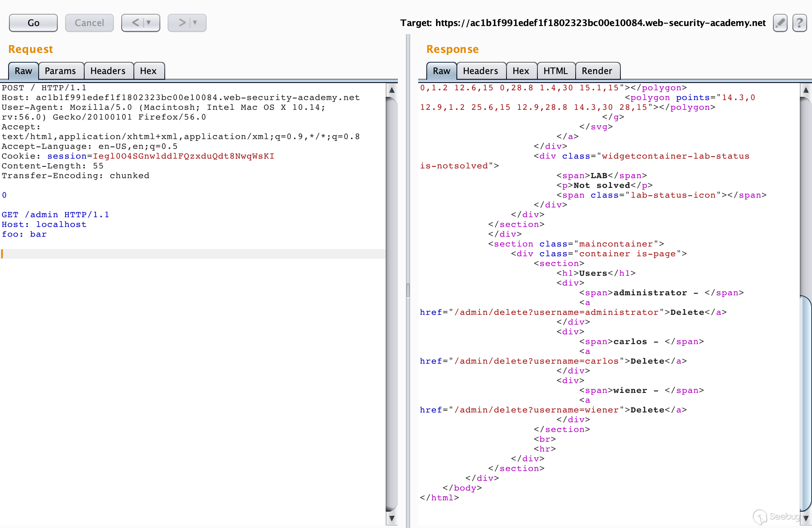Open help with the question mark icon
The height and width of the screenshot is (528, 812).
[799, 23]
